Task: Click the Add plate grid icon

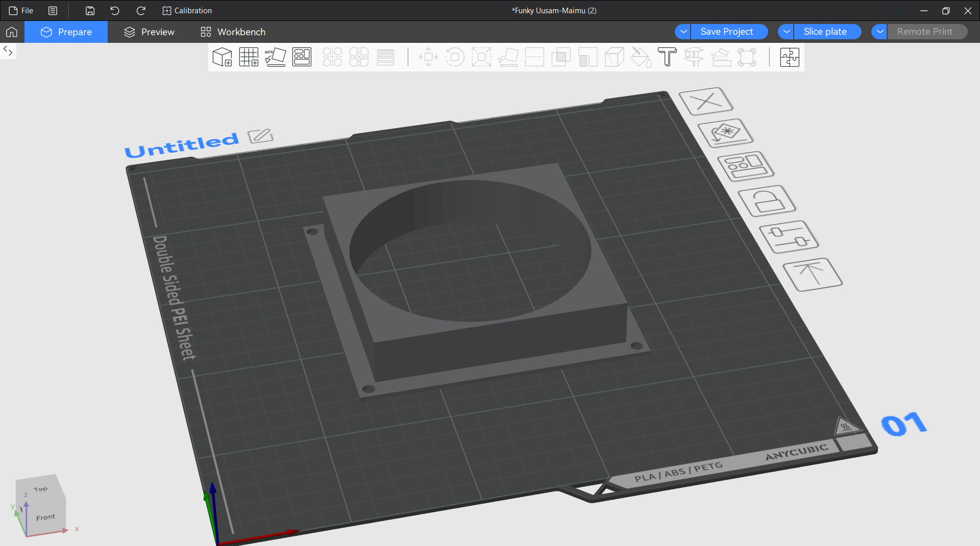Action: 249,57
